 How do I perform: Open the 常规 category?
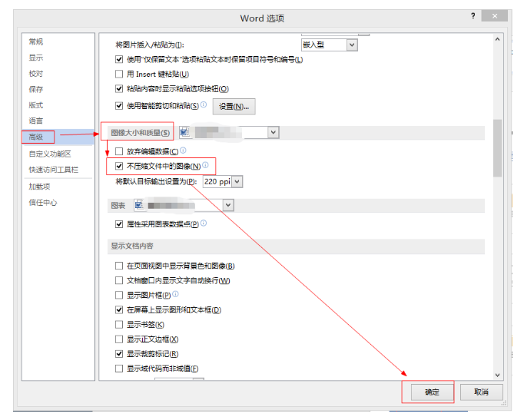[x=36, y=41]
